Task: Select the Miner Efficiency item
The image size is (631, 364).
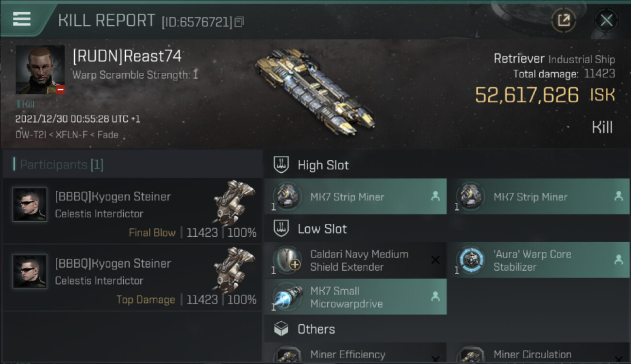Action: (x=348, y=355)
